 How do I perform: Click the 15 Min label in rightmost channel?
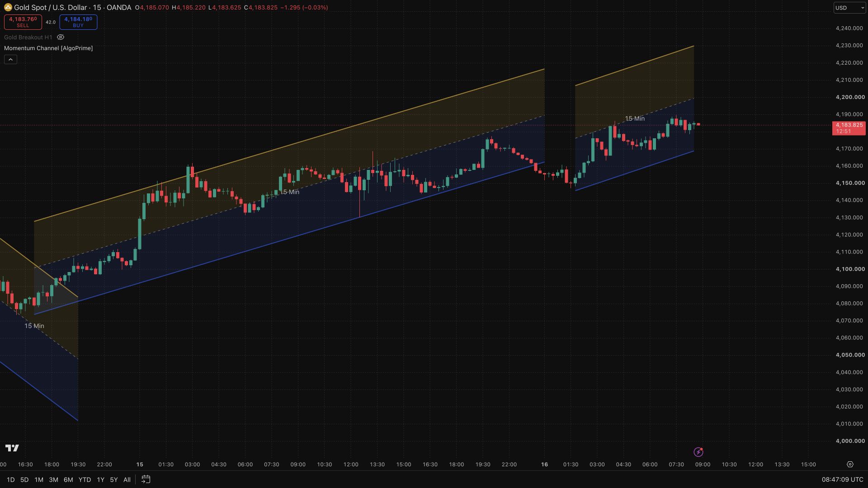tap(635, 118)
